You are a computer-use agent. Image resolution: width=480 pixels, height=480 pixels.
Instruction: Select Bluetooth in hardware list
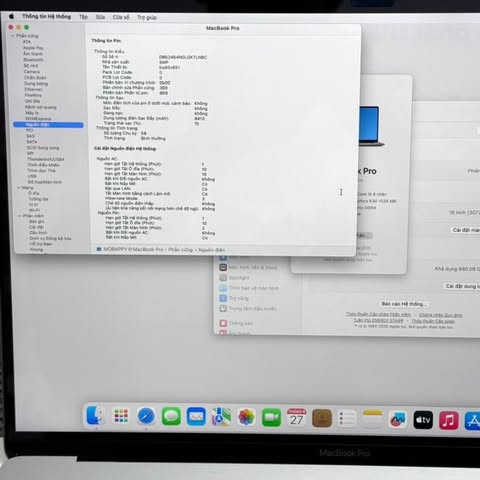[33, 60]
